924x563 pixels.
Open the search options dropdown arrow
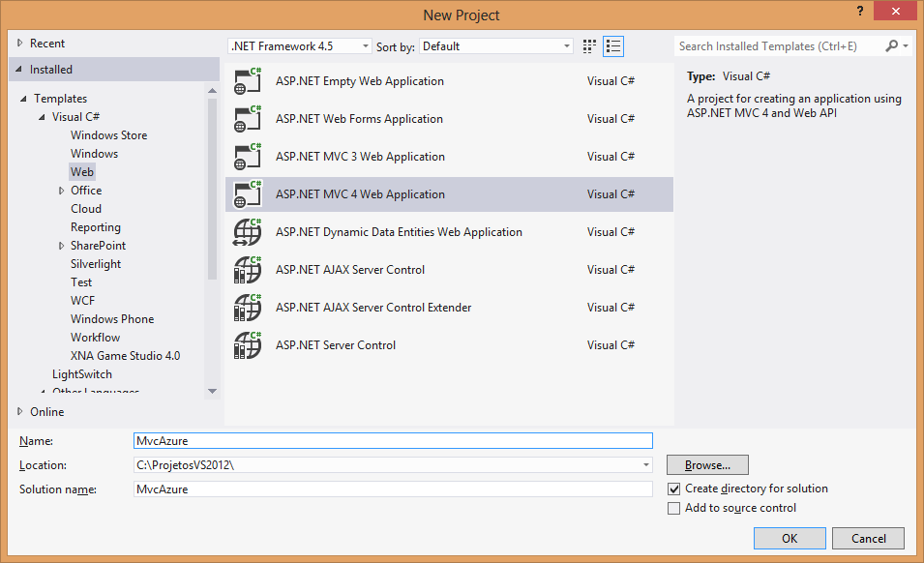pos(906,45)
